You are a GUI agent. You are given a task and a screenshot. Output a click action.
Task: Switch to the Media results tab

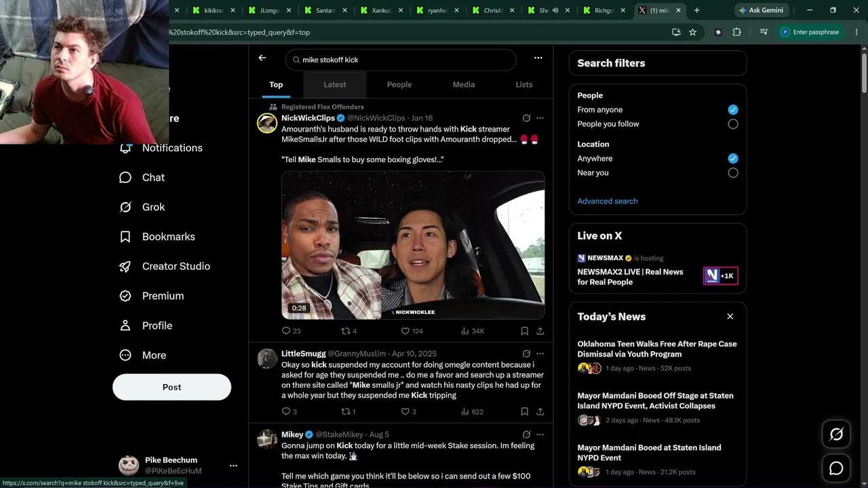464,85
